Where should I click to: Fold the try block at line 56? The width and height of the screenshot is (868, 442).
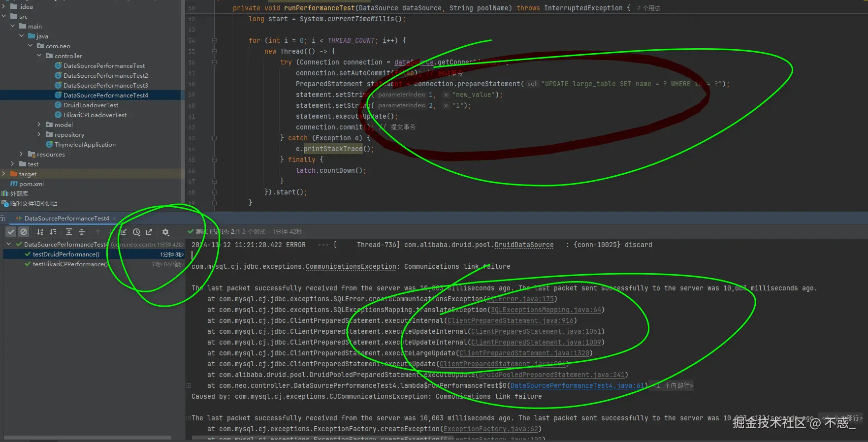(214, 63)
